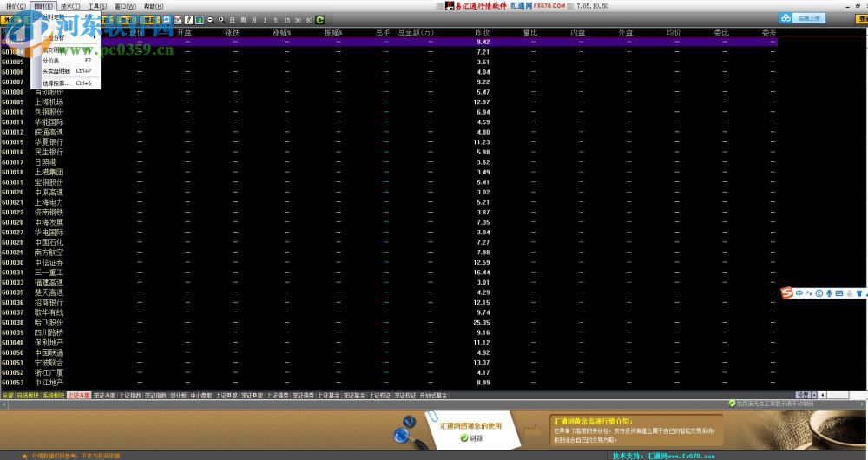Open the 技术(T) menu

point(70,7)
